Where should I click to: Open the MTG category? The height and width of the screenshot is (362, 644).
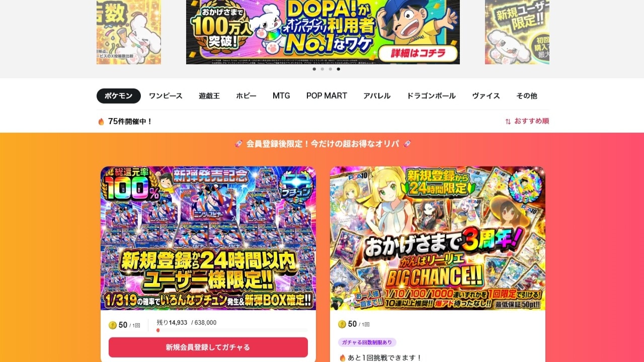pos(281,96)
